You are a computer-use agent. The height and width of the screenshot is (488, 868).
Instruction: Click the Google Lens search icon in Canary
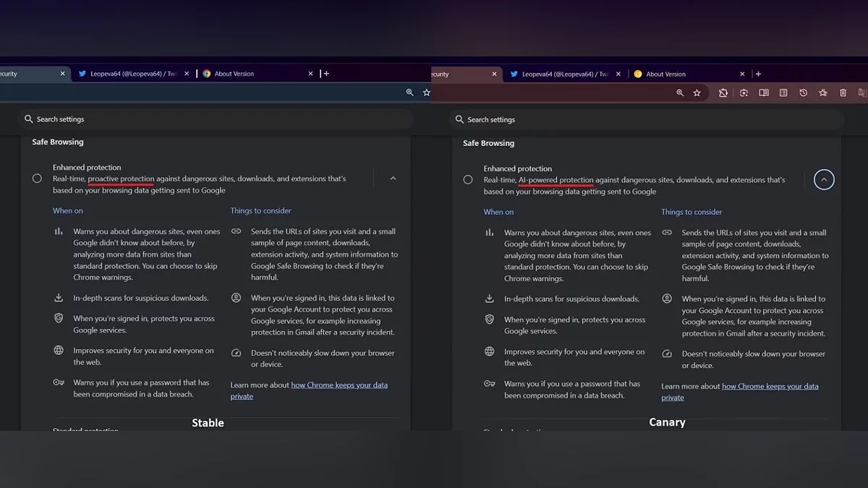coord(743,93)
